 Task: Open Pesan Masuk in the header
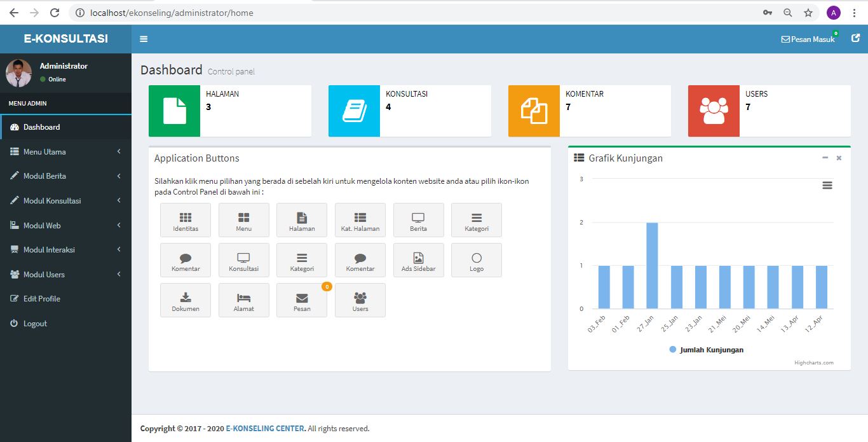808,39
